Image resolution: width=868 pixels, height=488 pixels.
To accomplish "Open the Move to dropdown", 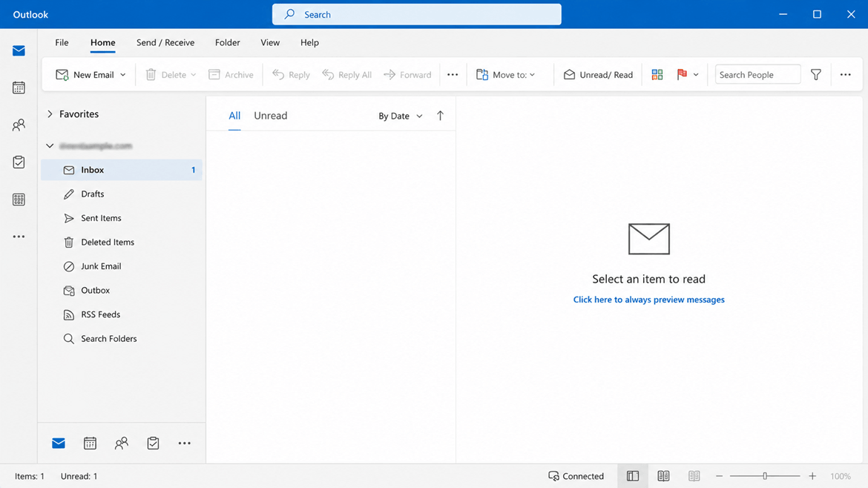I will click(x=506, y=75).
